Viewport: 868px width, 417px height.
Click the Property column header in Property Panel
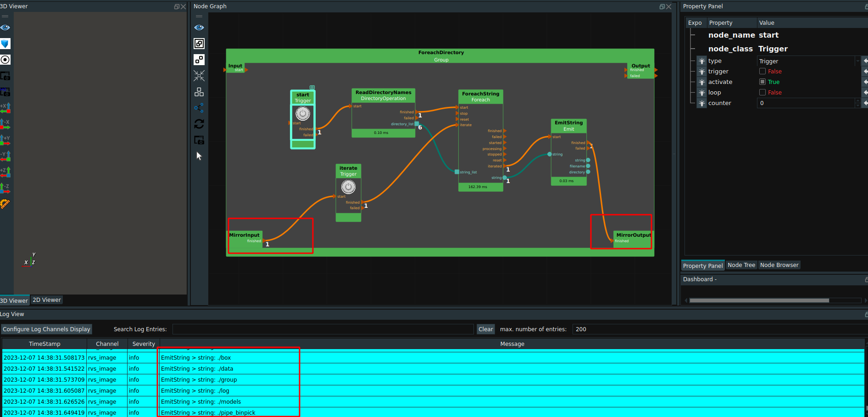coord(732,23)
